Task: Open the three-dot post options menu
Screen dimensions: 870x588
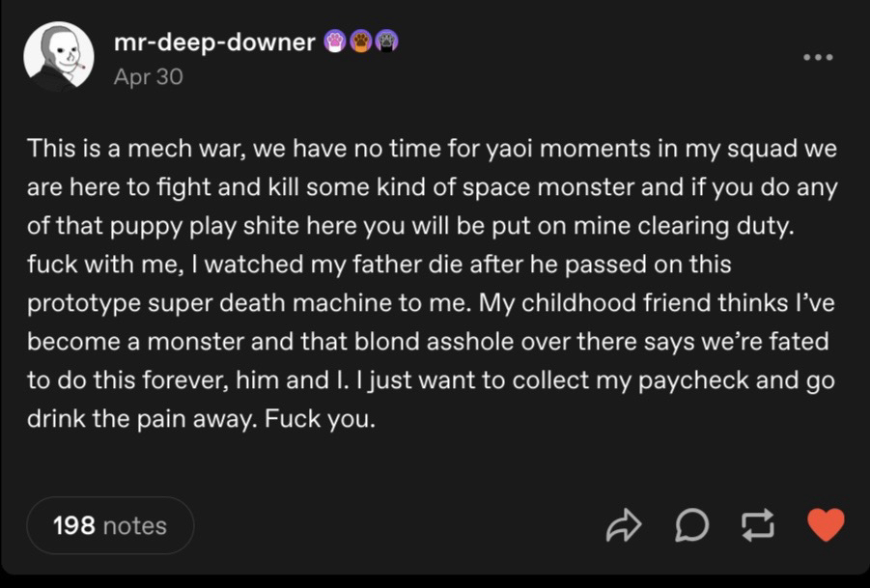Action: click(817, 57)
